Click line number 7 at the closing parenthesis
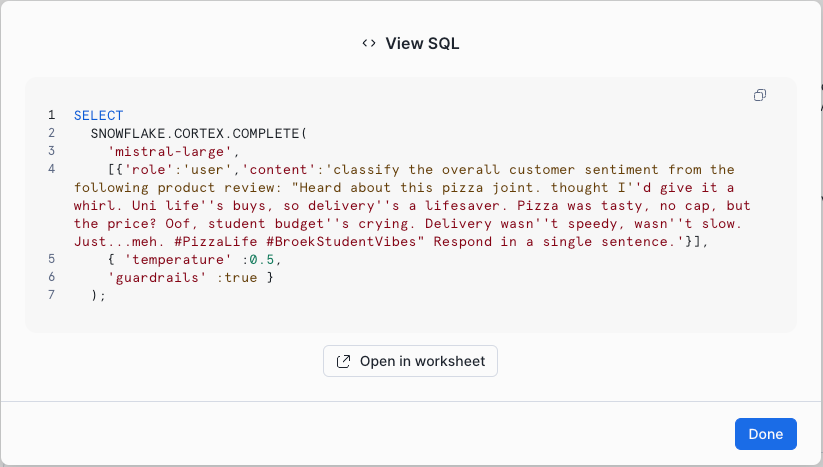823x467 pixels. tap(50, 295)
